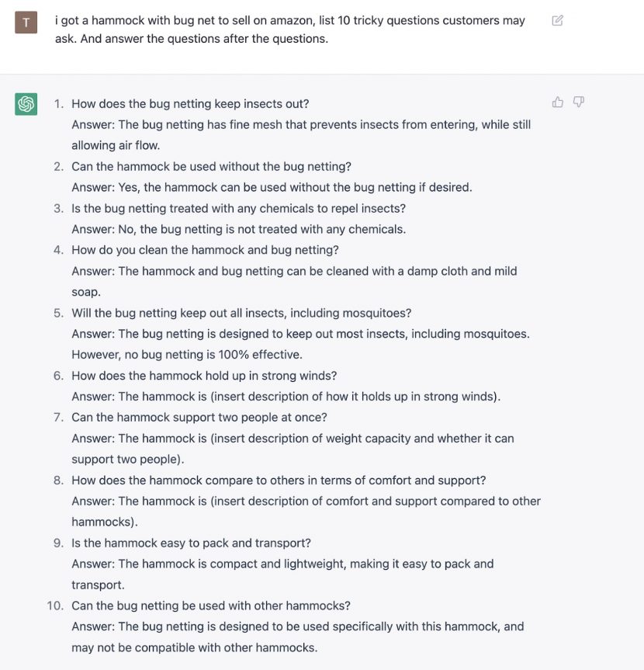Click question 5 about mosquitoes

pos(241,313)
